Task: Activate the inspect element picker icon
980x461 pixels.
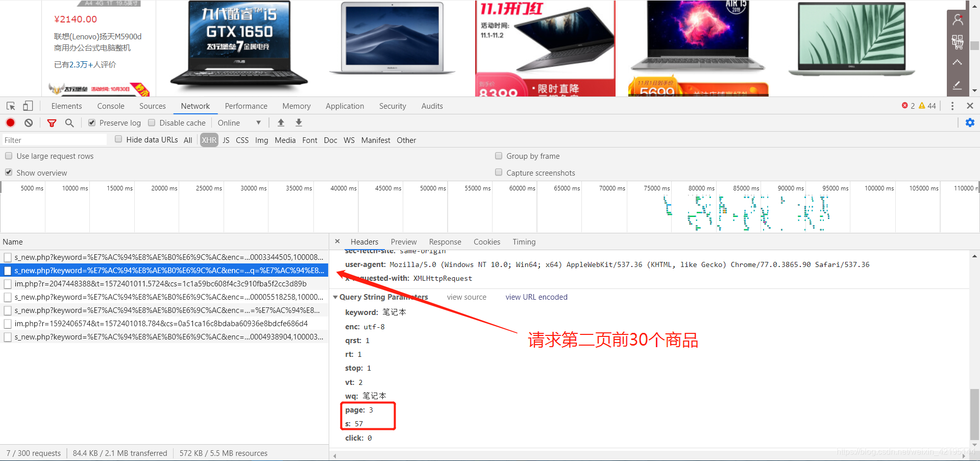Action: [x=11, y=106]
